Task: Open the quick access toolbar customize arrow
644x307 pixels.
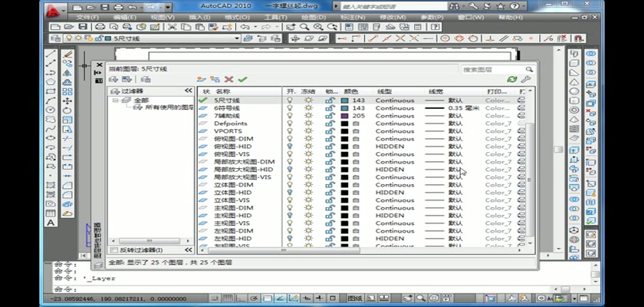Action: coord(168,7)
